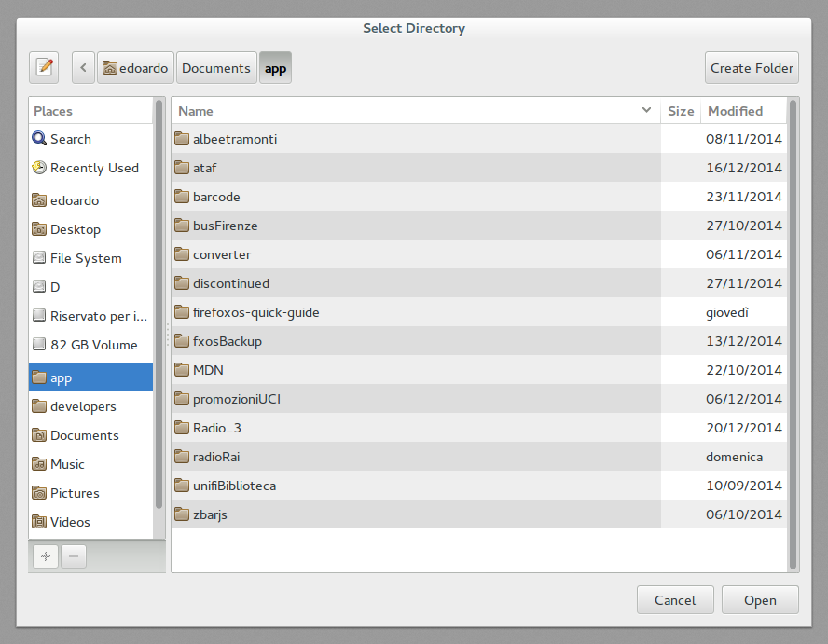Go to edoardo home in path bar

coord(136,68)
